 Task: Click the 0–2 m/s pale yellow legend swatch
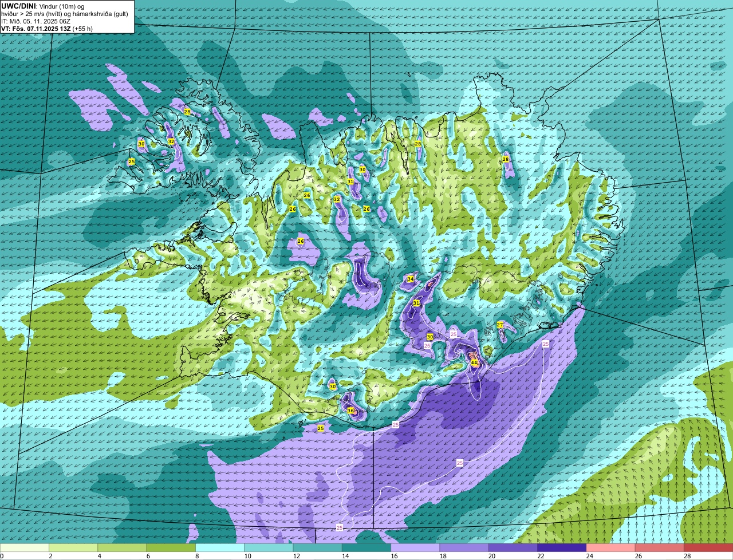(x=25, y=547)
